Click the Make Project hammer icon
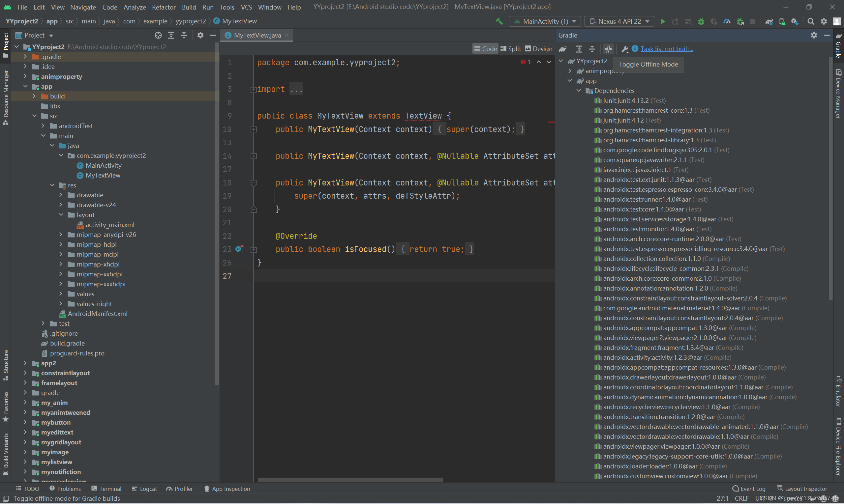The width and height of the screenshot is (844, 504). [x=499, y=21]
